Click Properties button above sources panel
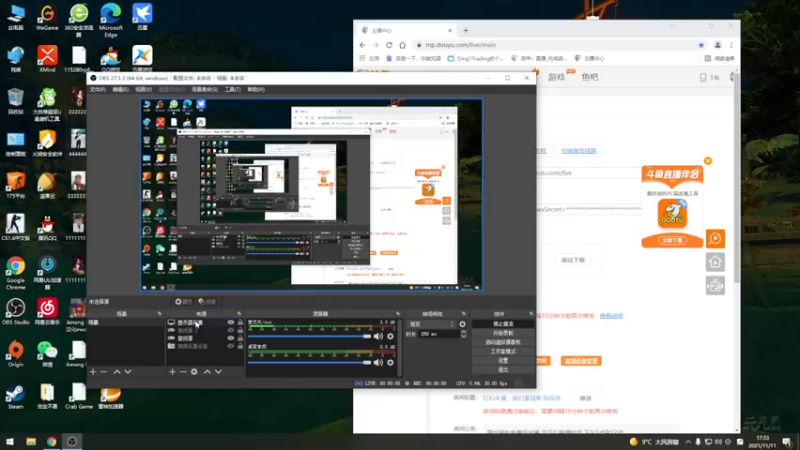The height and width of the screenshot is (450, 800). (x=183, y=302)
